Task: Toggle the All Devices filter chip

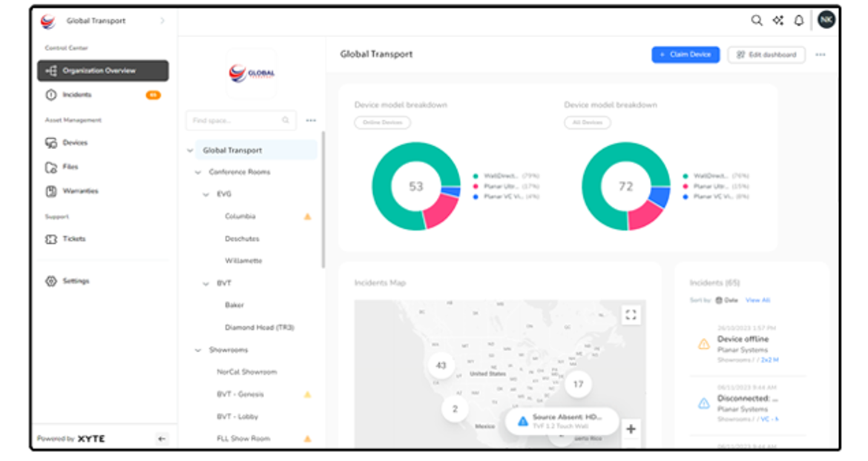Action: point(587,122)
